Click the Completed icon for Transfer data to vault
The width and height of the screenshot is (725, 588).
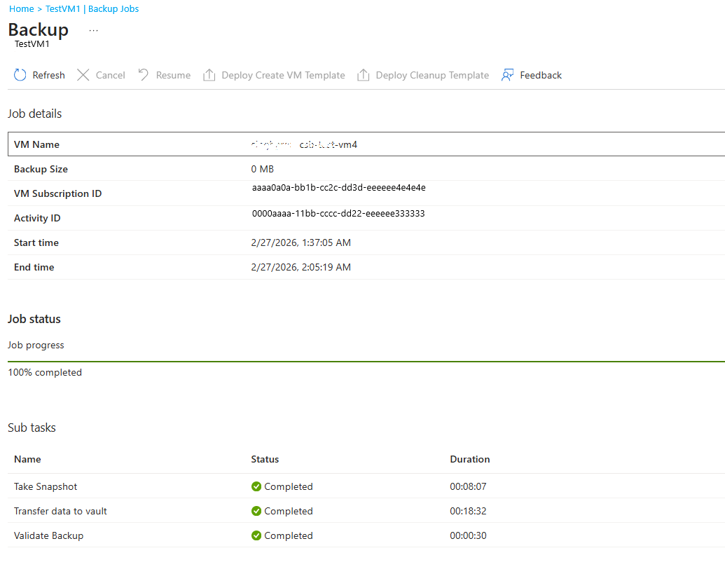pos(256,511)
